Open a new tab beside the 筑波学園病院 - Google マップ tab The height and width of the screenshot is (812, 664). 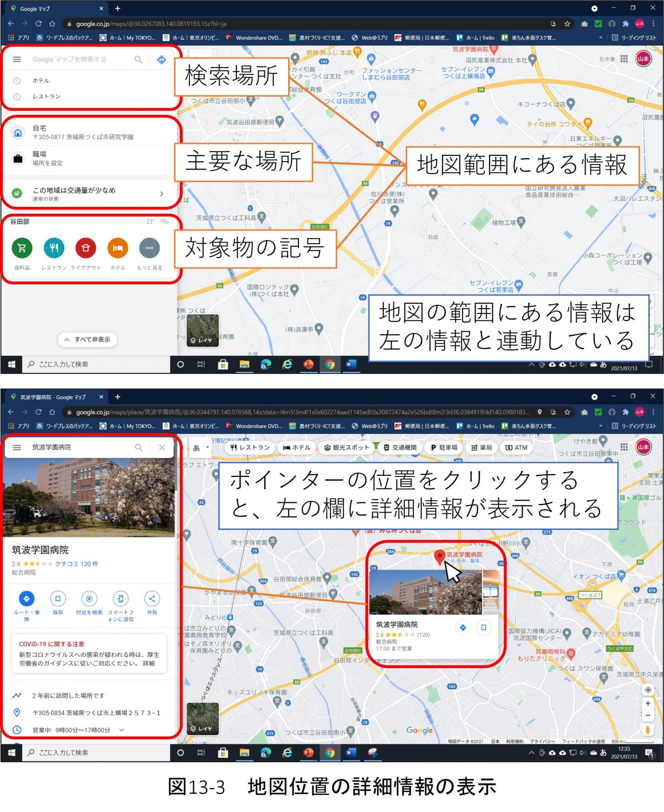click(x=118, y=397)
